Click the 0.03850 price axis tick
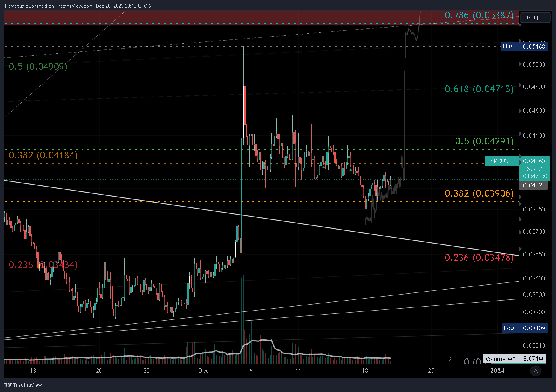The image size is (556, 392). point(534,209)
